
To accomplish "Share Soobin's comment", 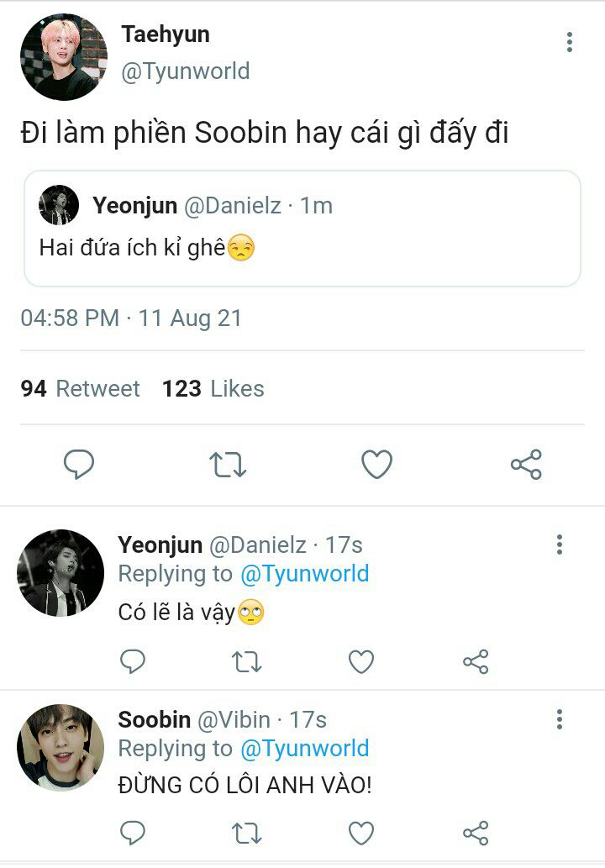I will coord(476,833).
